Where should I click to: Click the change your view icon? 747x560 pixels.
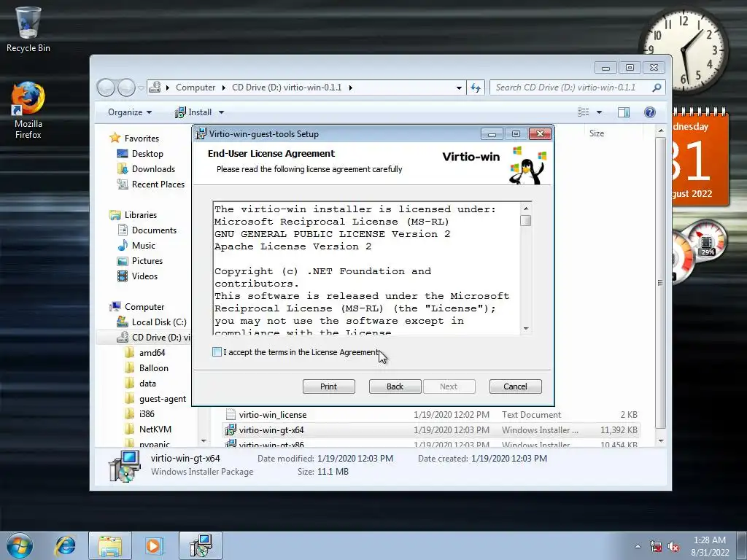[584, 112]
